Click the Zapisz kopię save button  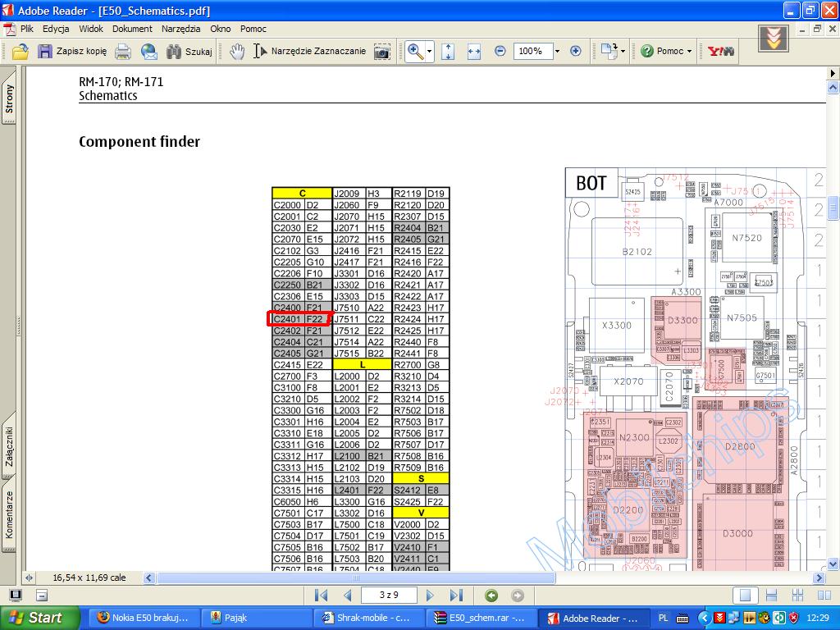pyautogui.click(x=72, y=52)
